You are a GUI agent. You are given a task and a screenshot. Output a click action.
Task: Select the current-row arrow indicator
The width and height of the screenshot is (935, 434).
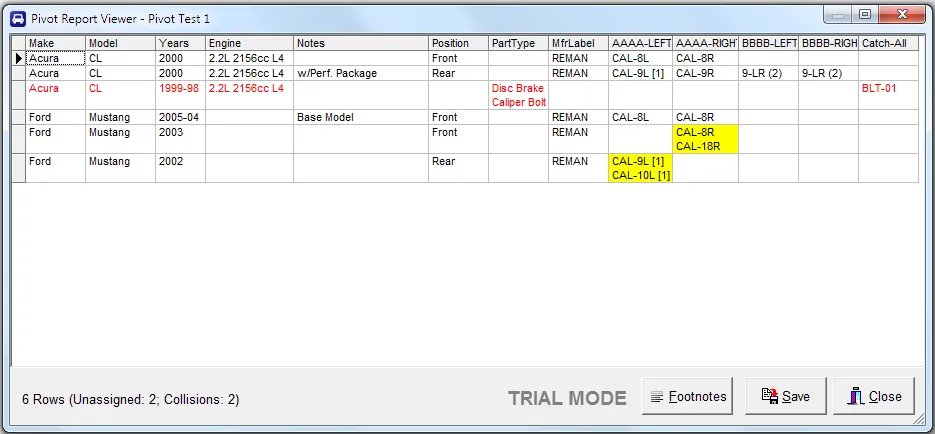click(x=18, y=58)
